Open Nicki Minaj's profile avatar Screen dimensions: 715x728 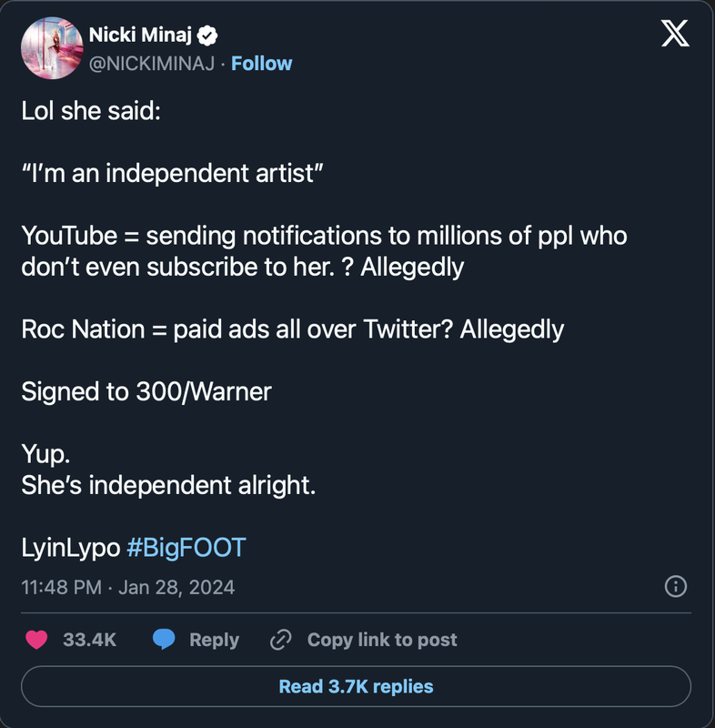[x=52, y=48]
